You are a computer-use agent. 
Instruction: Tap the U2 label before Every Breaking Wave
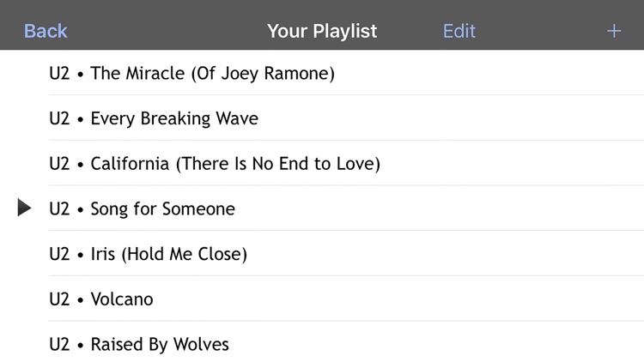coord(59,118)
